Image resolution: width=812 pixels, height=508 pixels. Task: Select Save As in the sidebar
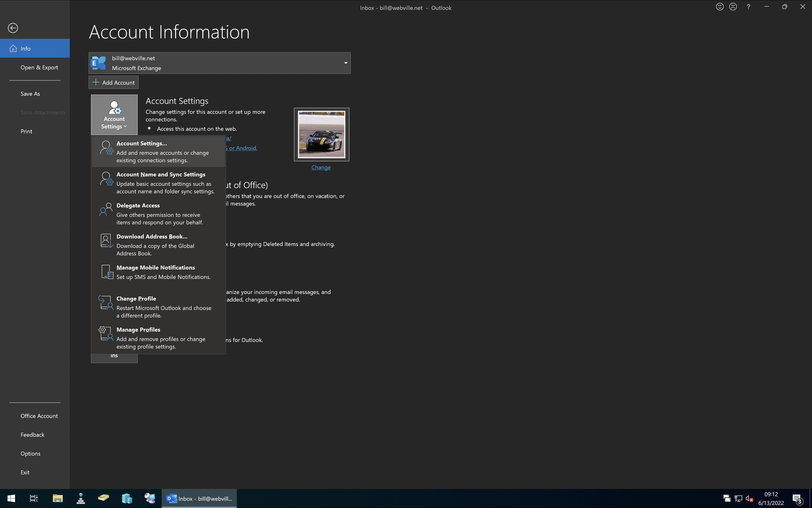(x=35, y=94)
